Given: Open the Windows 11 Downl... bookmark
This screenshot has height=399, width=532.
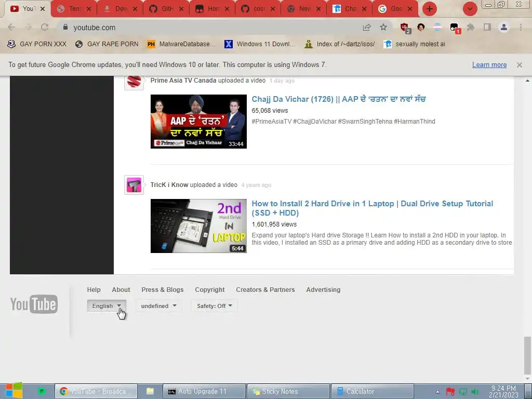Looking at the screenshot, I should click(260, 44).
